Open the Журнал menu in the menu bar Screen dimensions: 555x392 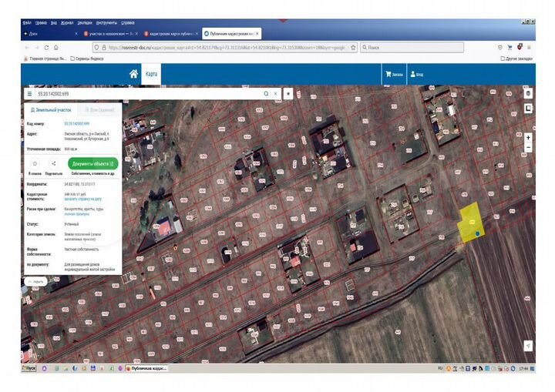tap(66, 24)
